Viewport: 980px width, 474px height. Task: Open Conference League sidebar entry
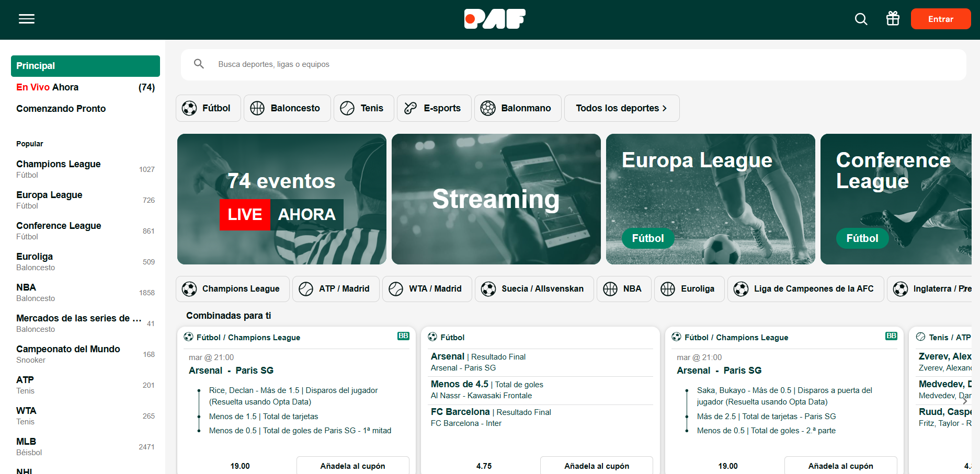click(x=85, y=230)
